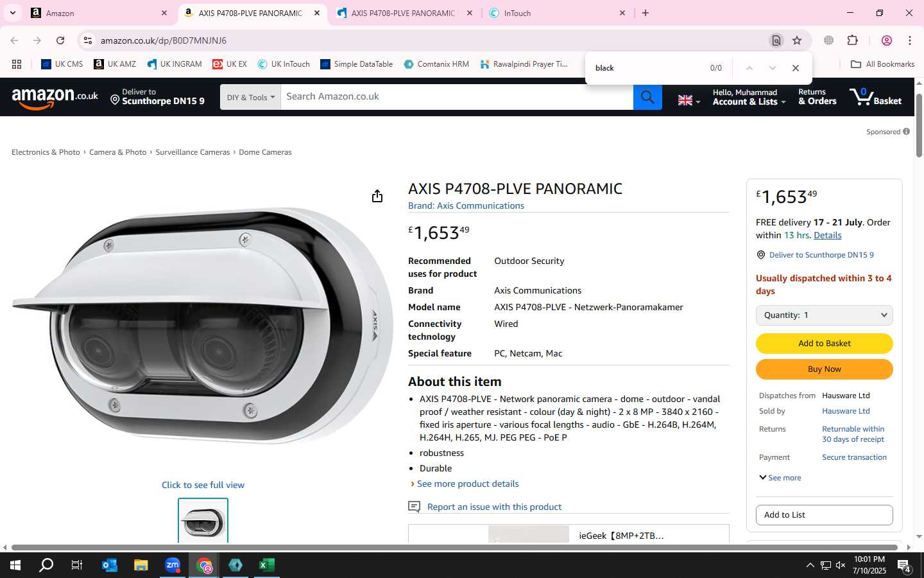Open the Report an issue link
The height and width of the screenshot is (578, 924).
pyautogui.click(x=494, y=507)
